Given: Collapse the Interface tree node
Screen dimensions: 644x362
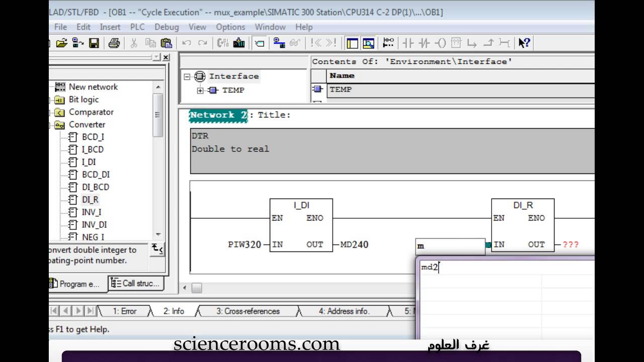Looking at the screenshot, I should (187, 77).
